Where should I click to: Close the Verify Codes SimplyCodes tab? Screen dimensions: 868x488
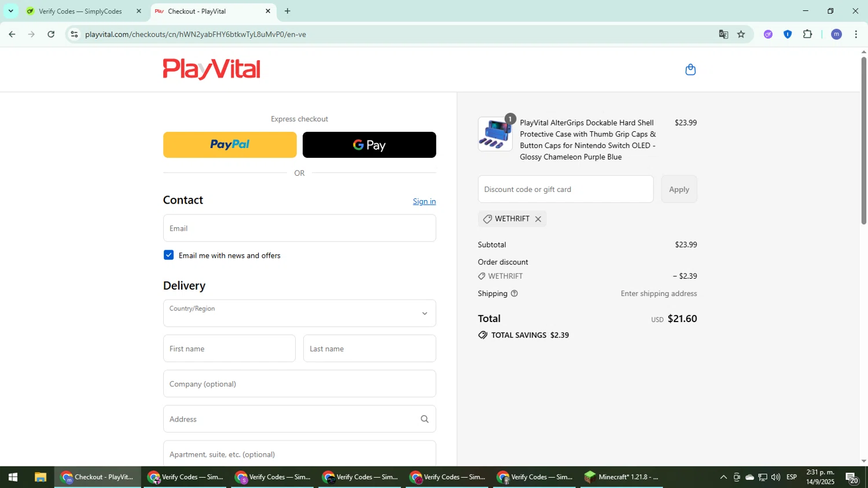tap(138, 11)
